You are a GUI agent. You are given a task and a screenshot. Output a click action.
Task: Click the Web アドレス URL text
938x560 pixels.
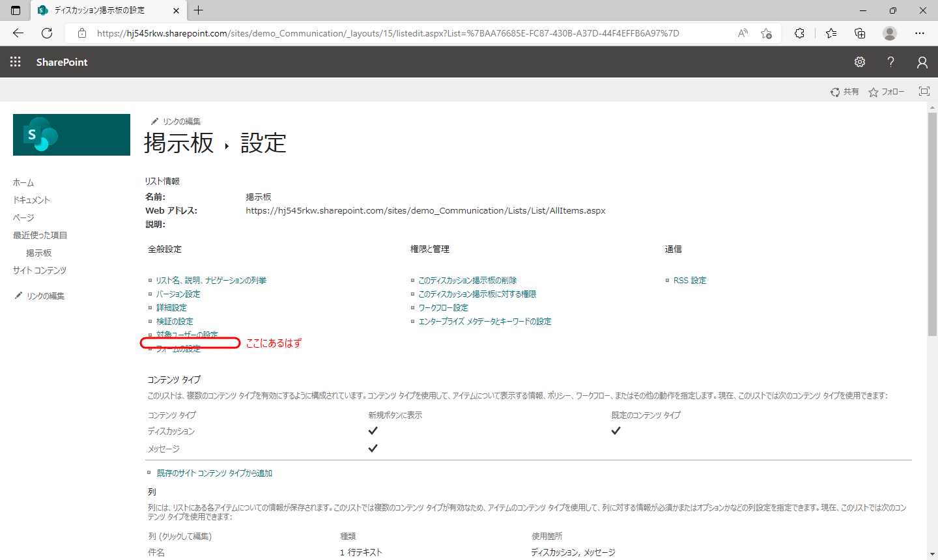coord(425,211)
